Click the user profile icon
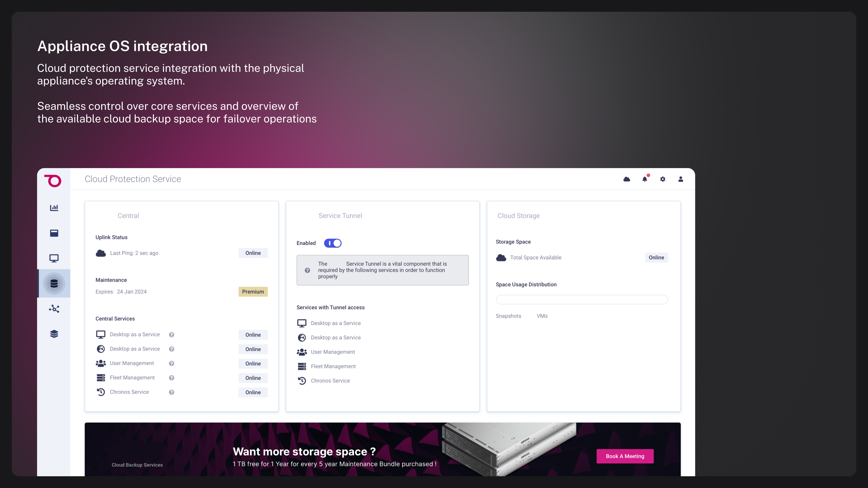Screen dimensions: 868x488 click(x=681, y=179)
